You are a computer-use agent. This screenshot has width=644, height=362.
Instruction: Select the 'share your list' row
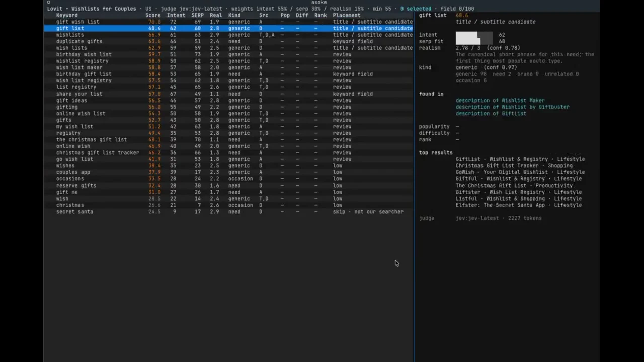pos(228,94)
